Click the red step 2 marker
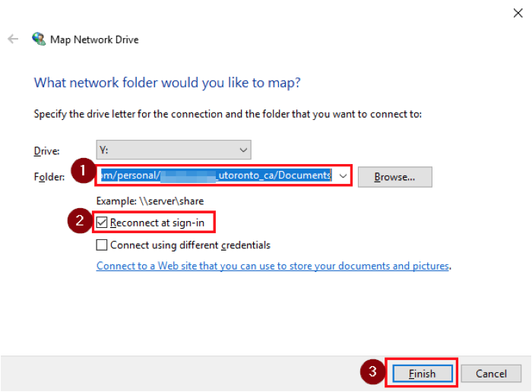Screen dimensions: 532x392 pyautogui.click(x=79, y=221)
